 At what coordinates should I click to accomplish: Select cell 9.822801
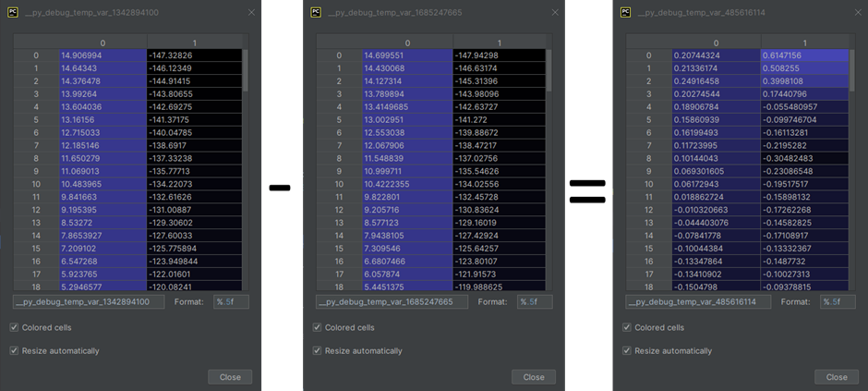tap(407, 197)
